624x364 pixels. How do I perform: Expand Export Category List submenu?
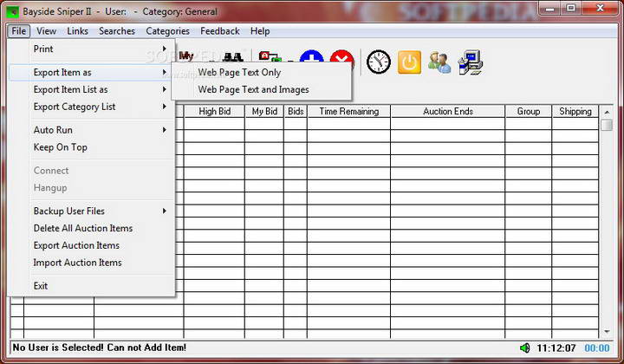[91, 107]
